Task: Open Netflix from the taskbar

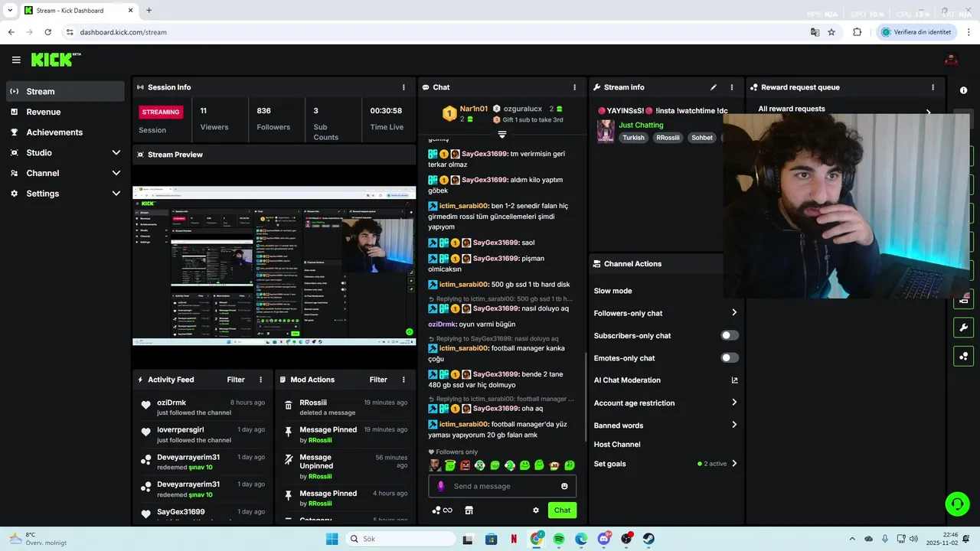Action: click(x=514, y=539)
